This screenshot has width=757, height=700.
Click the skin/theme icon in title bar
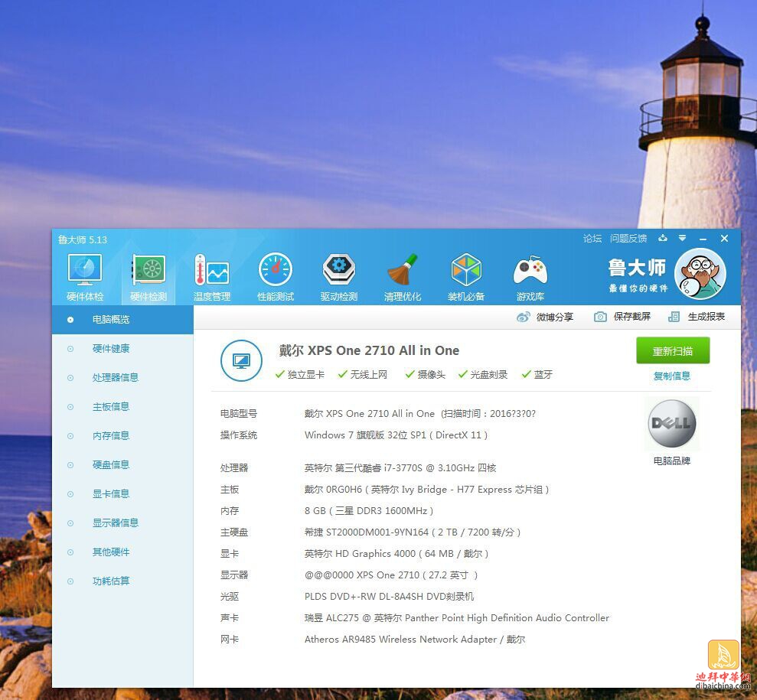[x=663, y=238]
